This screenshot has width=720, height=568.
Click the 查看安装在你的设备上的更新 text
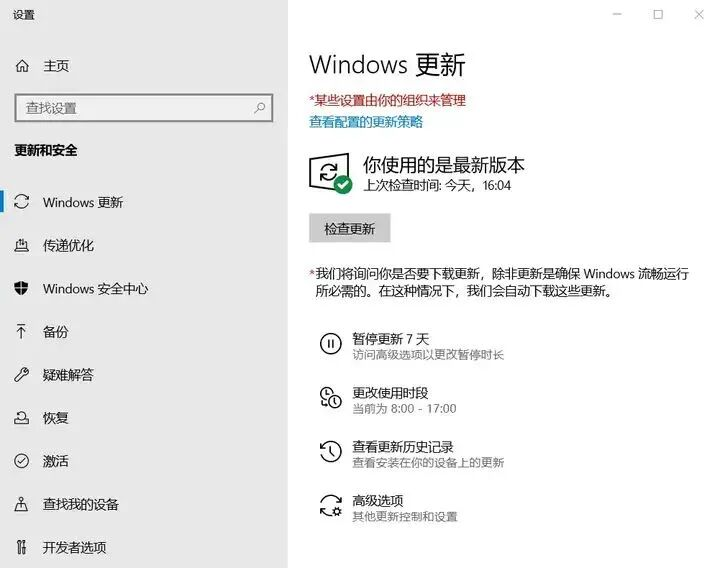pos(428,462)
